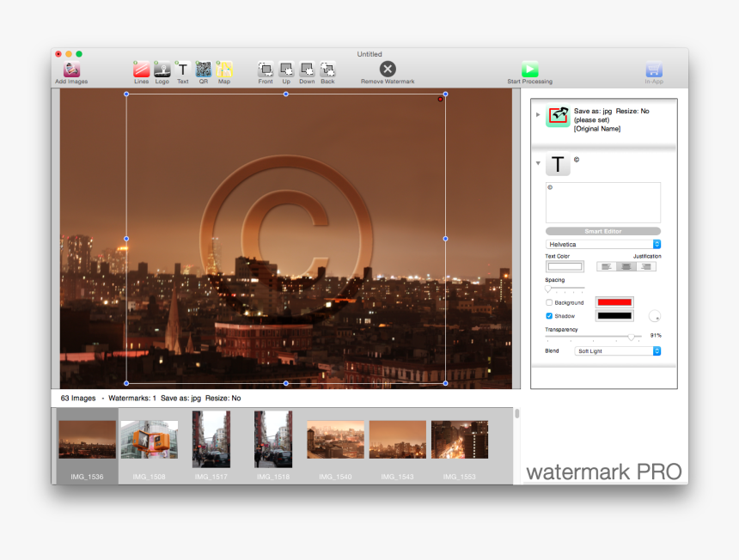Move watermark layer Down

307,70
